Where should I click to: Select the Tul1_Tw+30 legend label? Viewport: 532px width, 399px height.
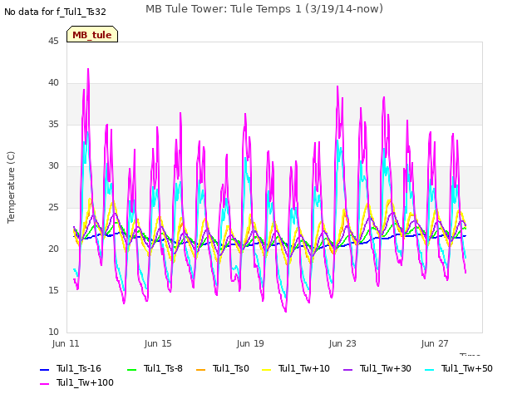(x=386, y=368)
